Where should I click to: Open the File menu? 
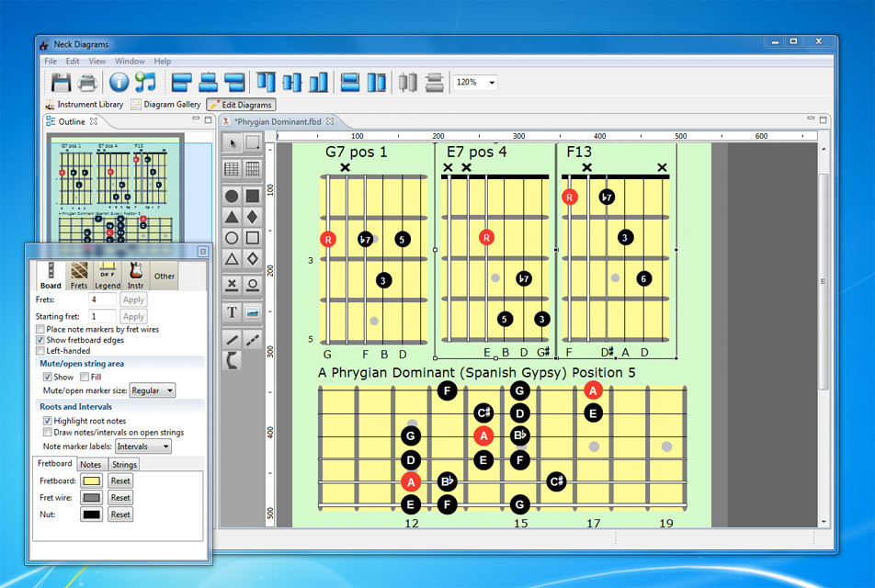tap(51, 62)
